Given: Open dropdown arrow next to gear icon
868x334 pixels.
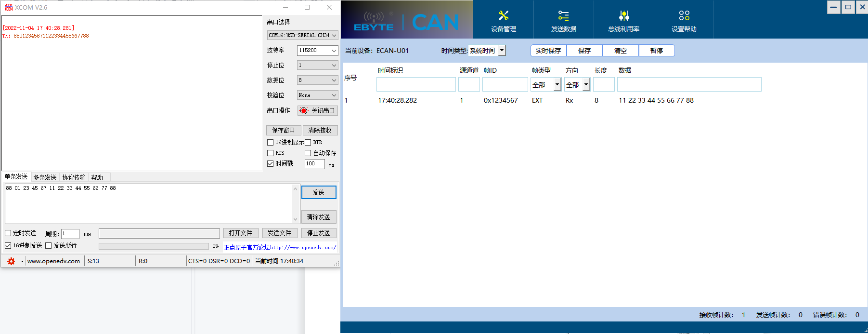Looking at the screenshot, I should click(22, 261).
